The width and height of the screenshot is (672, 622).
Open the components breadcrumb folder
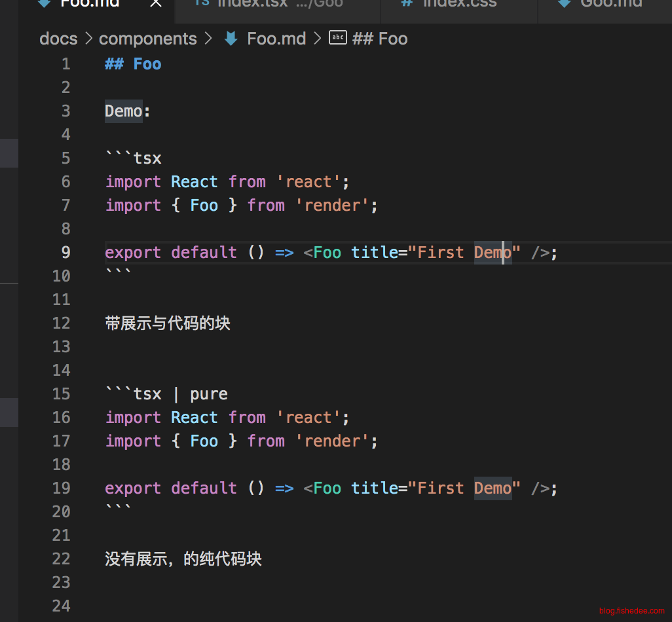pos(148,39)
